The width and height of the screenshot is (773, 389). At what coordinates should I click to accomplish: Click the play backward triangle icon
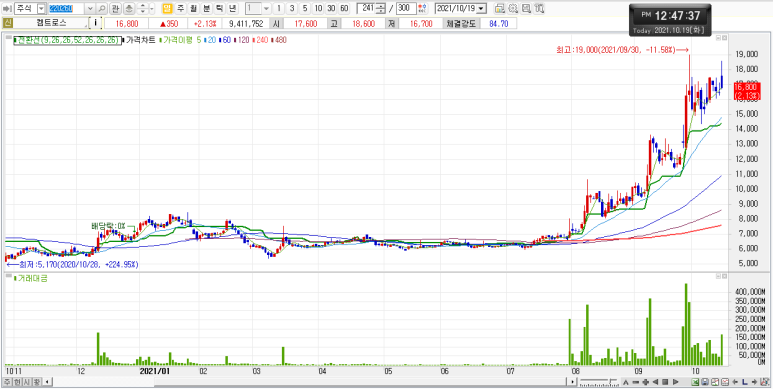click(x=656, y=382)
